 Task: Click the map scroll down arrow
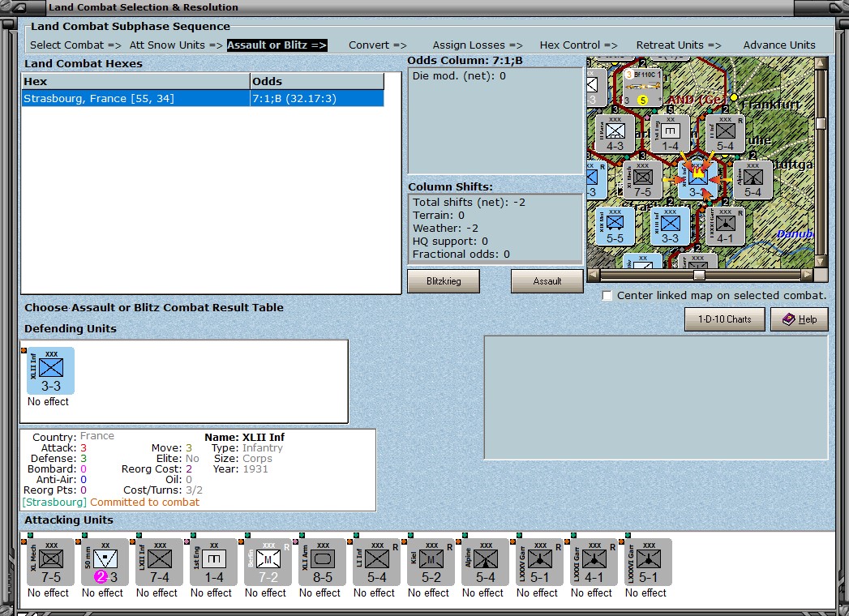(821, 262)
